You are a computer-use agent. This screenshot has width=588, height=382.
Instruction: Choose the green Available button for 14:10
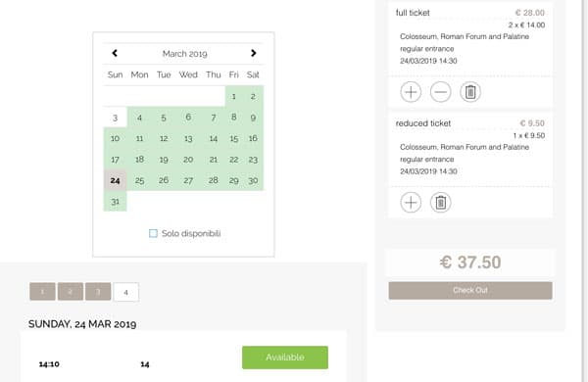tap(285, 358)
